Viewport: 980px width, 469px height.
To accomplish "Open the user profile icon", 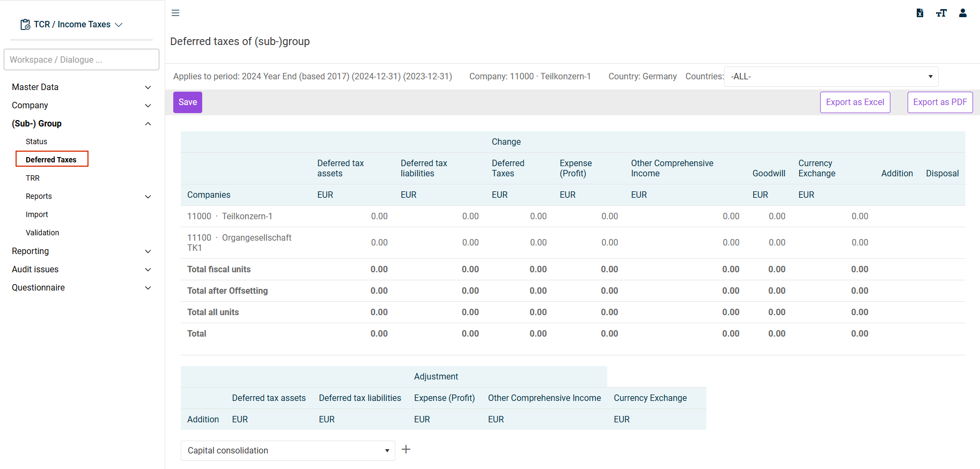I will tap(963, 13).
